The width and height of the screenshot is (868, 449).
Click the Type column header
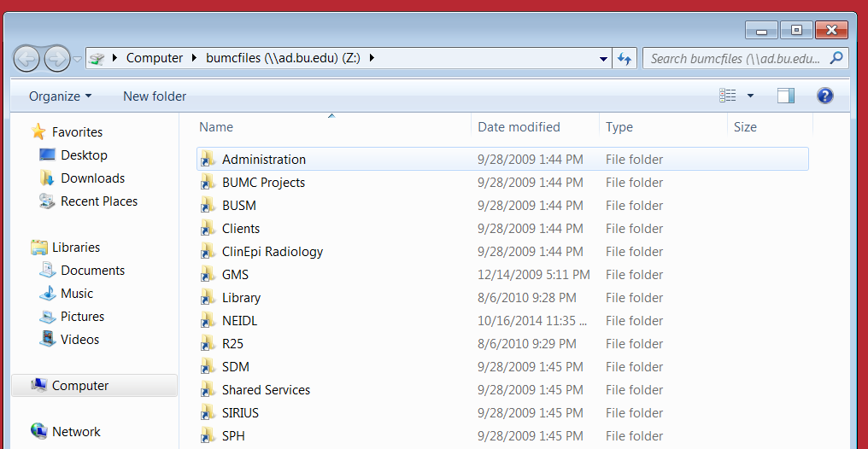(619, 127)
